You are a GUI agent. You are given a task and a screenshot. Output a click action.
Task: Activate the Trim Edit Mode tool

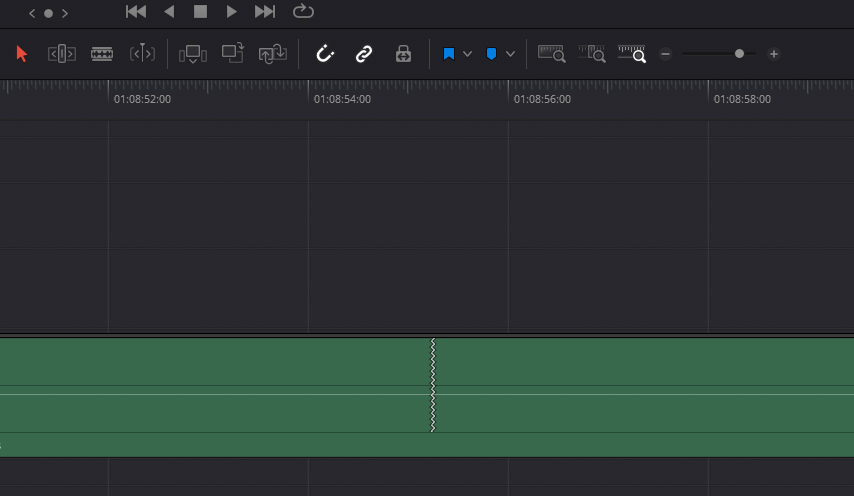[x=62, y=54]
